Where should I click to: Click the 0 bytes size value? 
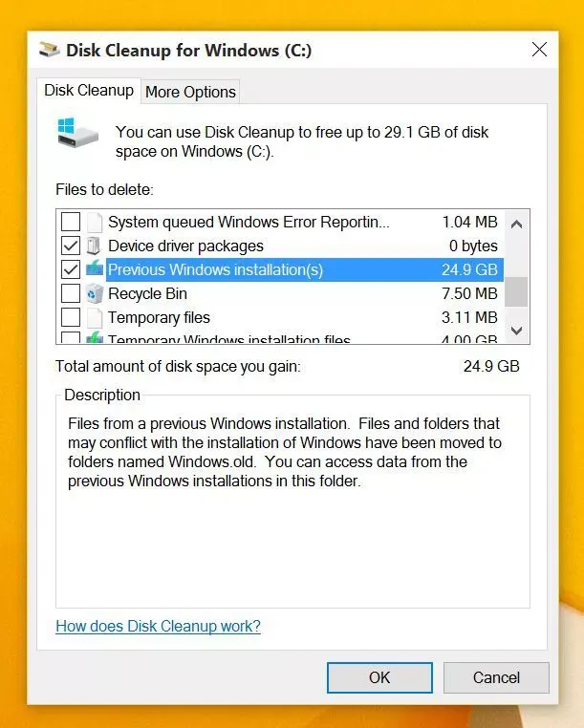coord(473,246)
